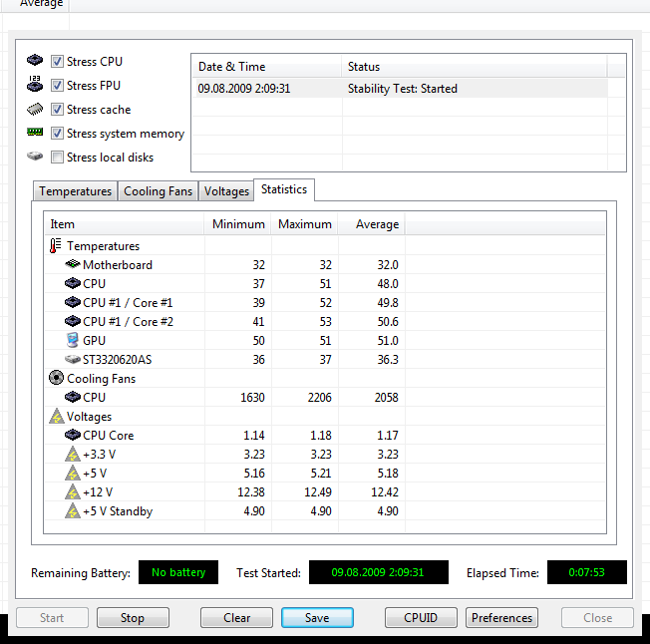This screenshot has height=644, width=650.
Task: Uncheck the Stress CPU checkbox
Action: coord(58,62)
